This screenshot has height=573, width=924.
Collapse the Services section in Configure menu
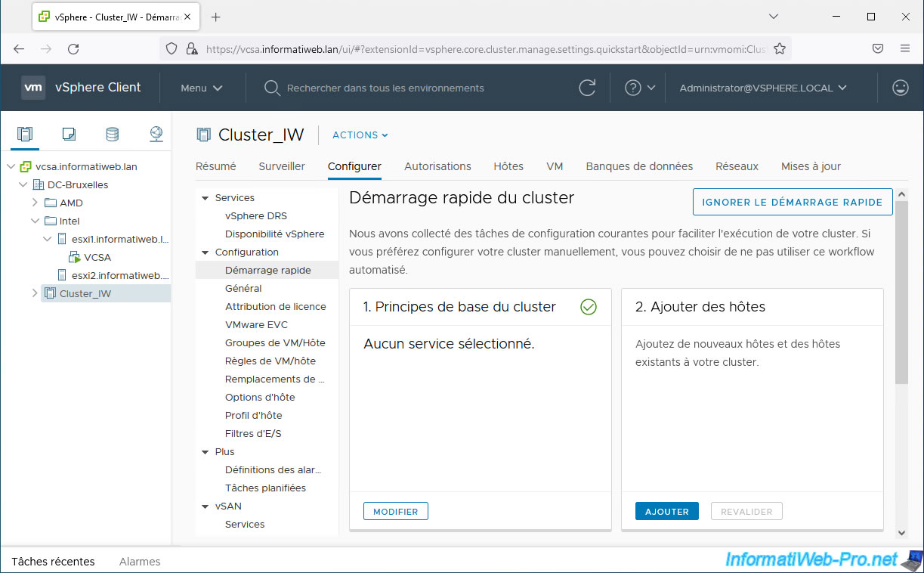click(x=204, y=198)
